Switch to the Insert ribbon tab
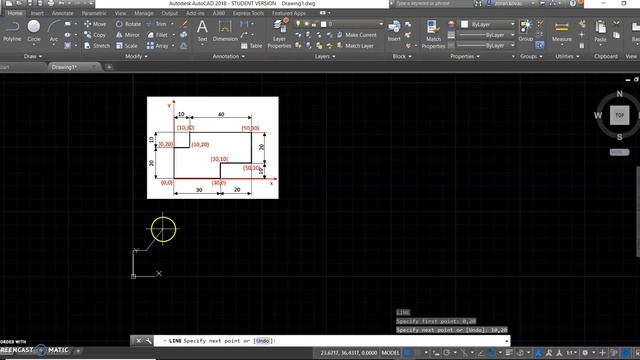 tap(37, 13)
